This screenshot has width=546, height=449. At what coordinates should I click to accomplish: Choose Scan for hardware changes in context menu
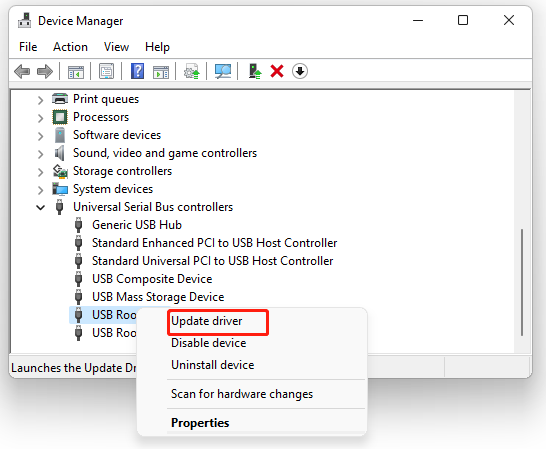pos(242,394)
